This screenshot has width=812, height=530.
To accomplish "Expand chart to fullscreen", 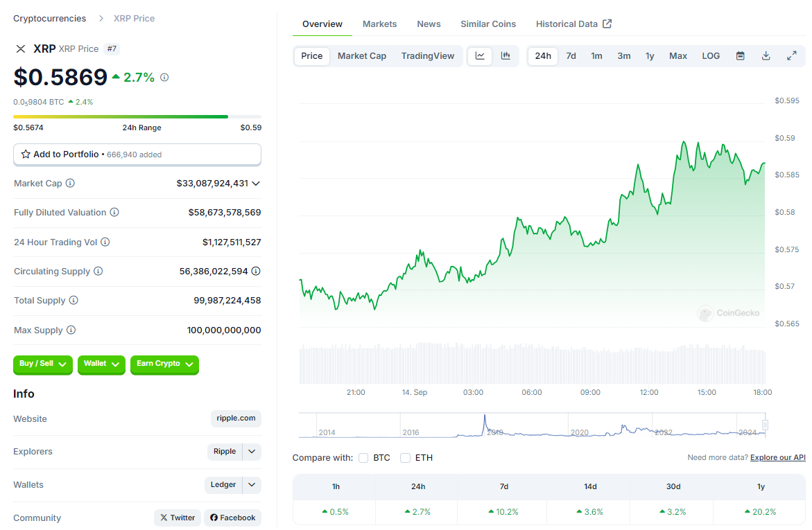I will pos(792,56).
